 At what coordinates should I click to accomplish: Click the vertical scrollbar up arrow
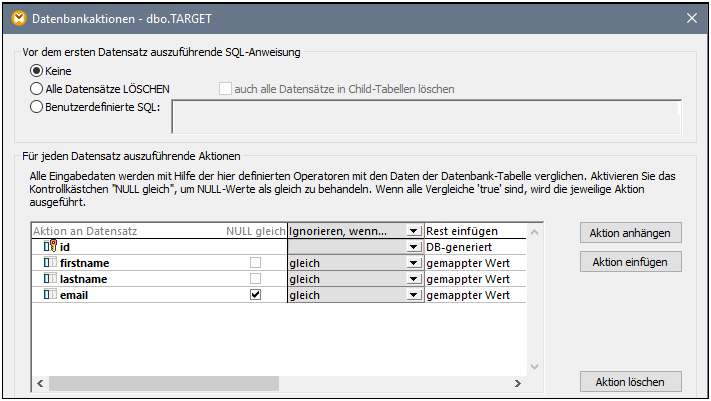[x=534, y=232]
